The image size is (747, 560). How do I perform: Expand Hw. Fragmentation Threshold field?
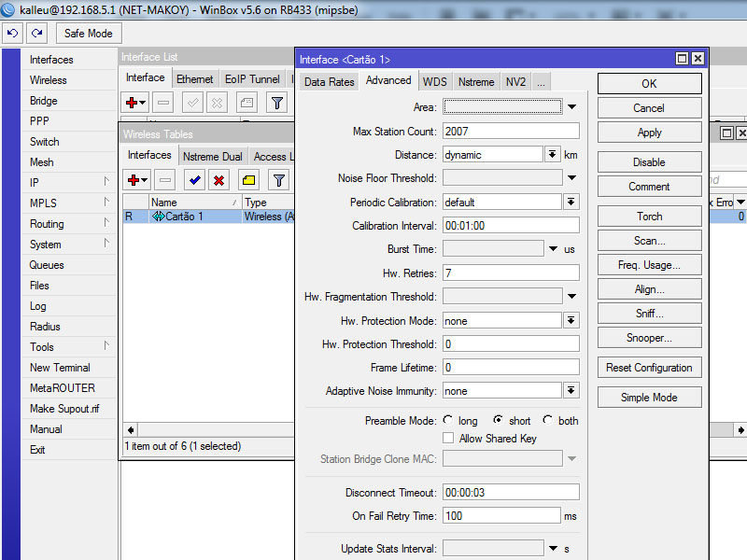tap(571, 296)
